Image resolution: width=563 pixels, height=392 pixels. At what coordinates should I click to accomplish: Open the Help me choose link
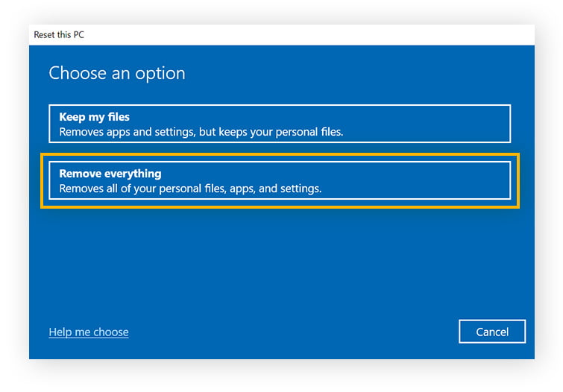89,332
